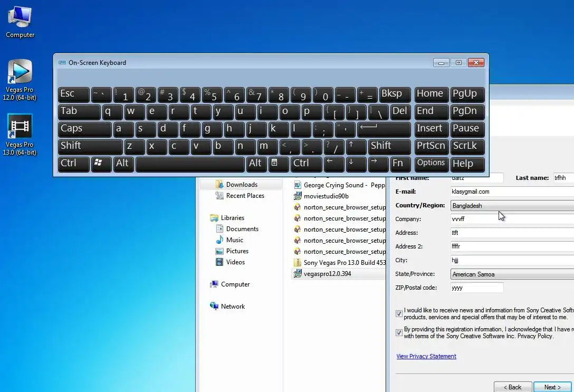Click the Windows logo key on keyboard
Screen dimensions: 574x392
click(101, 164)
